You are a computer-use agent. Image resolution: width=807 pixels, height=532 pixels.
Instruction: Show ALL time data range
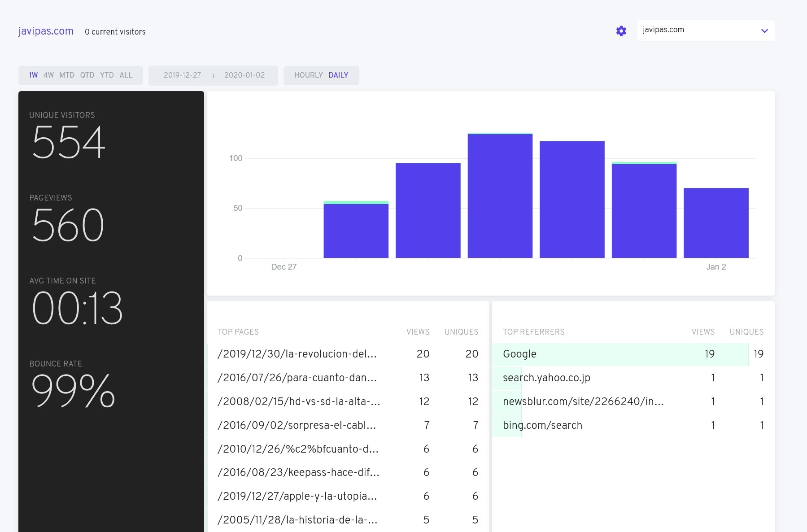coord(126,75)
